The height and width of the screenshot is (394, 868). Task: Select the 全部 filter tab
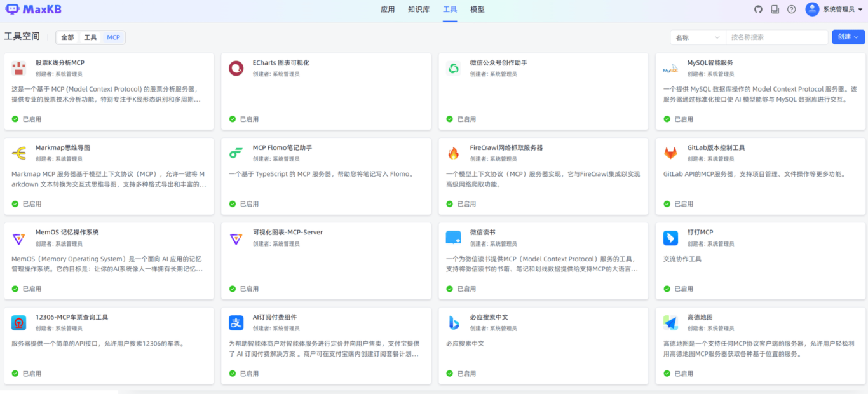tap(67, 37)
